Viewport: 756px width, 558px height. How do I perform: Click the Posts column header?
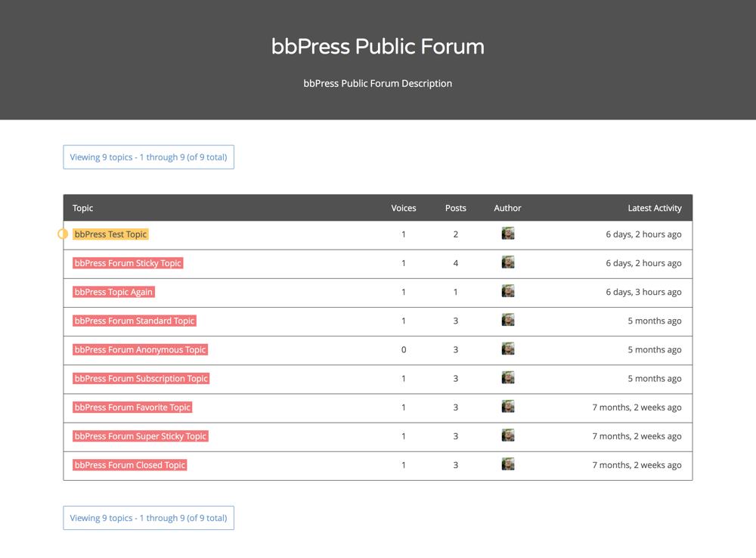pyautogui.click(x=456, y=209)
